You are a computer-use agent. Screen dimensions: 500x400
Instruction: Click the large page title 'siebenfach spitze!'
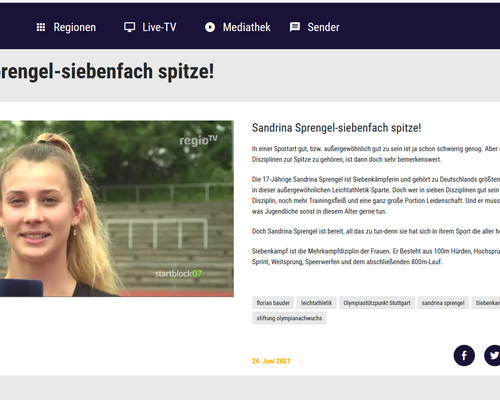click(137, 71)
